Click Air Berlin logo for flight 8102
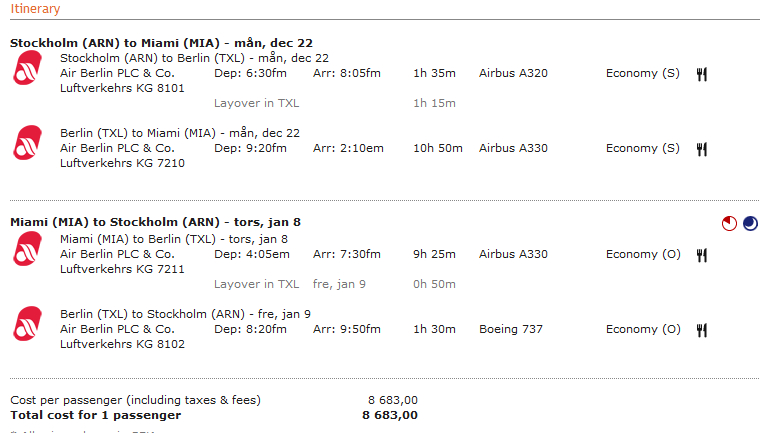777x433 pixels. click(28, 324)
